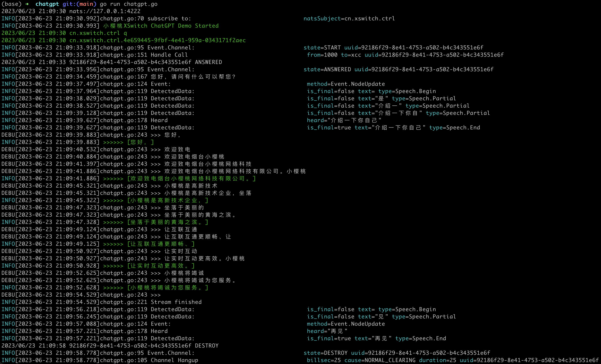Click the line ending in DESTROY
This screenshot has height=364, width=601.
[110, 346]
